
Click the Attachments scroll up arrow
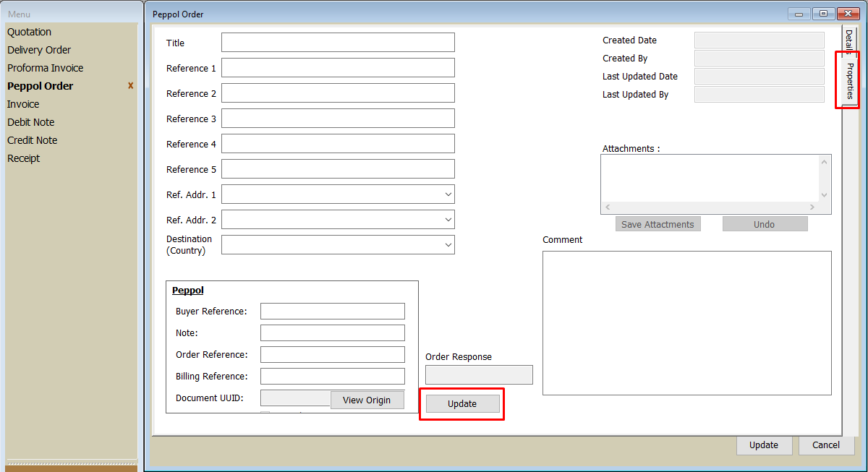pyautogui.click(x=824, y=162)
